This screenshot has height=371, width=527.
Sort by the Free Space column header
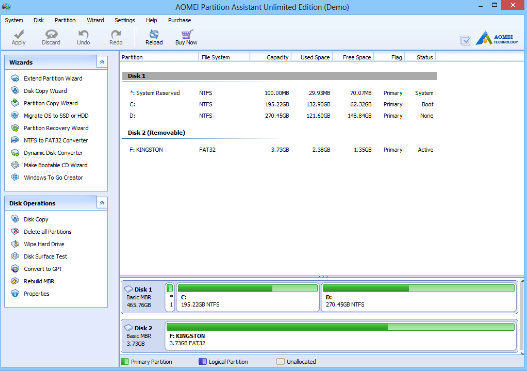point(353,57)
